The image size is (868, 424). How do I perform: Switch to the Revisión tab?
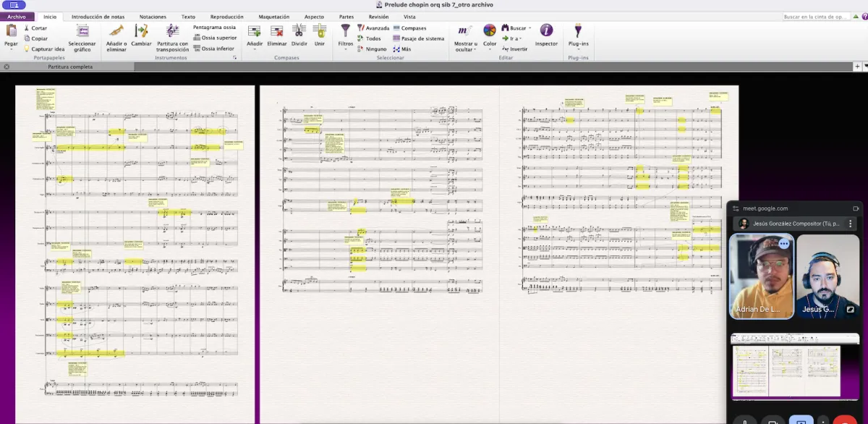coord(378,16)
